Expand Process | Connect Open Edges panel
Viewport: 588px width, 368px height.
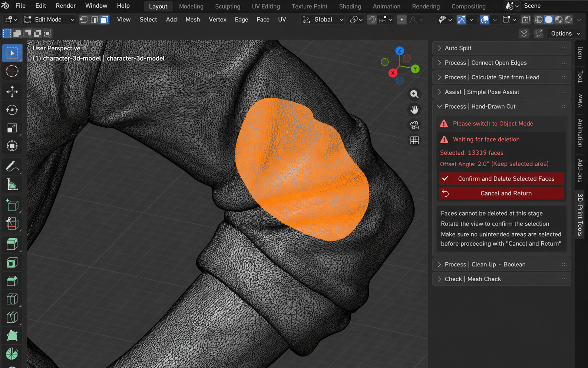501,63
